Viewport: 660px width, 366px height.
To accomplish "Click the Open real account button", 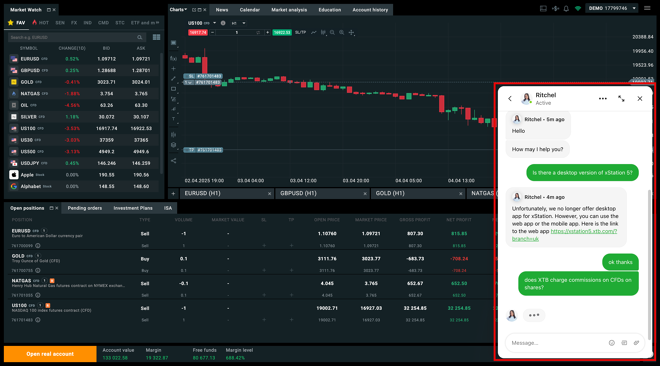I will pyautogui.click(x=50, y=354).
